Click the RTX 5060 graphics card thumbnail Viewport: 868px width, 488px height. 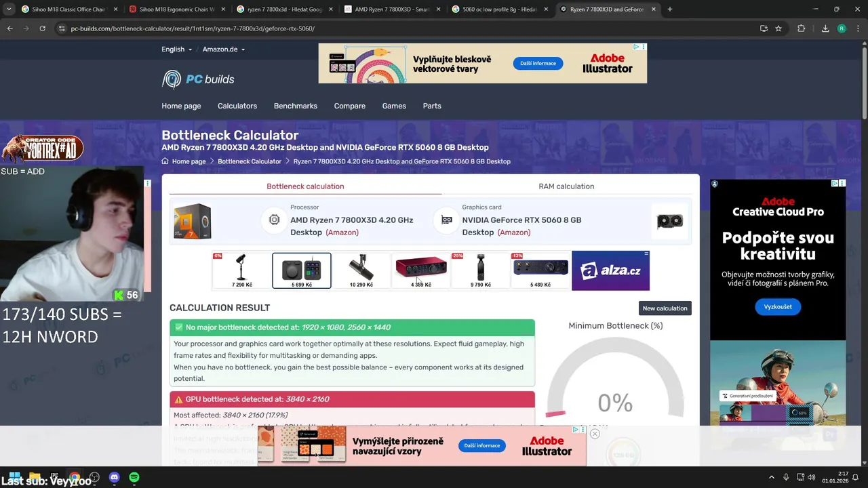pyautogui.click(x=670, y=221)
